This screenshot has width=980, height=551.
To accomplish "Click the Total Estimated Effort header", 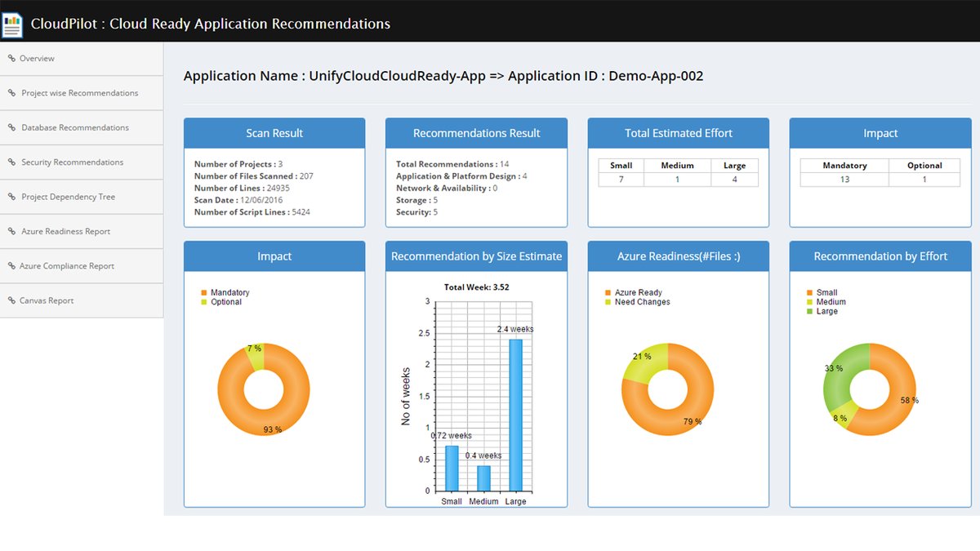I will click(679, 133).
